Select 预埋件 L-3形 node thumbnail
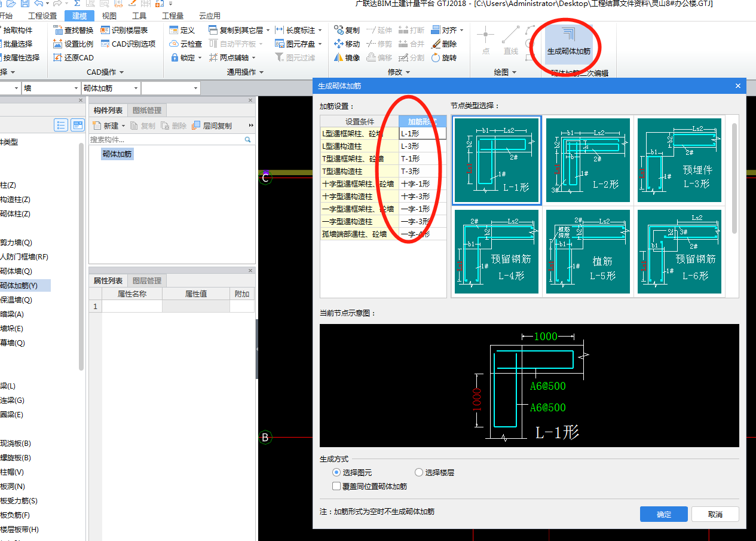This screenshot has height=541, width=756. click(x=680, y=160)
